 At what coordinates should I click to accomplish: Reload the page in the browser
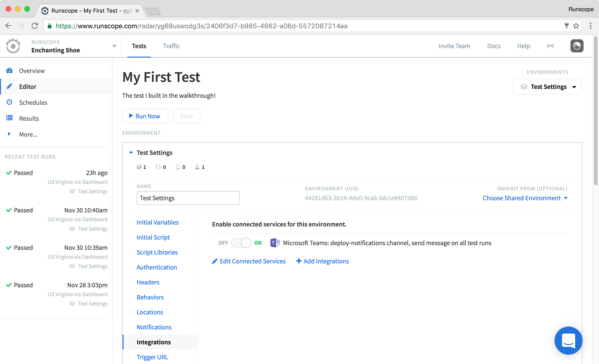pyautogui.click(x=35, y=26)
